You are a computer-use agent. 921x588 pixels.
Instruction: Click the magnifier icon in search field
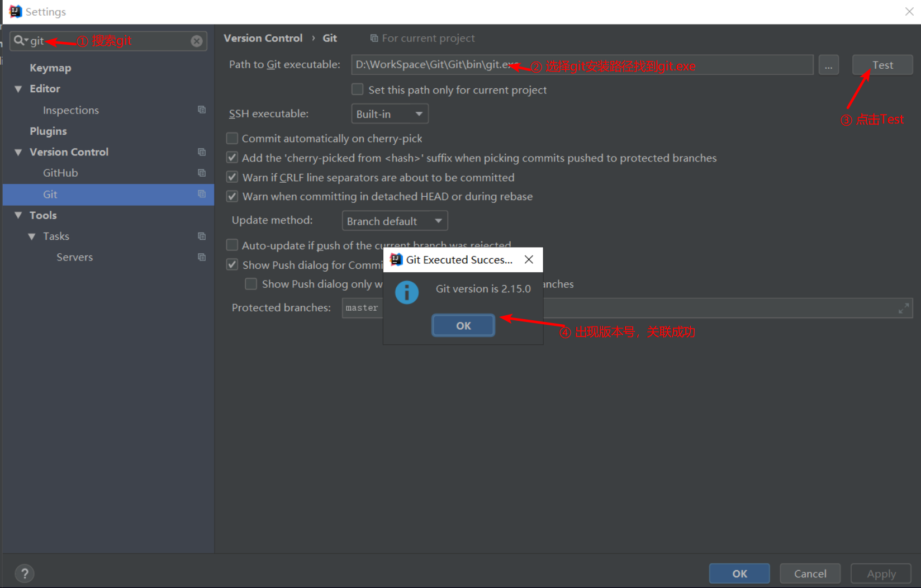(x=18, y=40)
